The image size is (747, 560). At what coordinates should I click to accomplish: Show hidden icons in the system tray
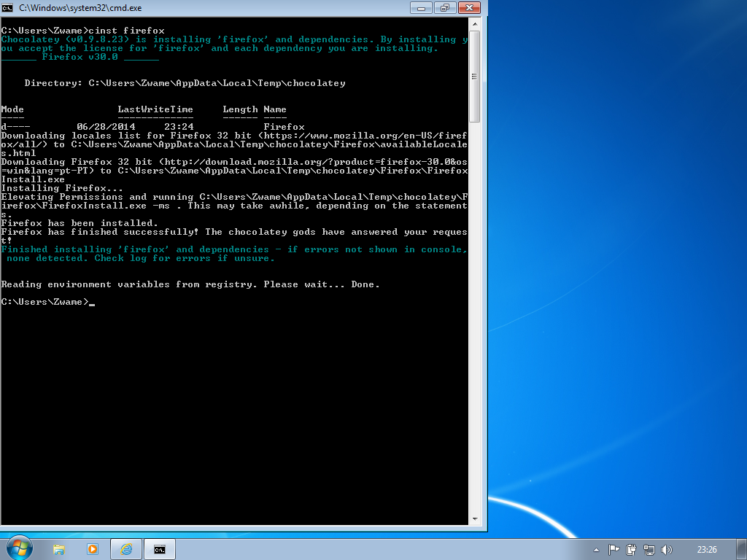[595, 550]
